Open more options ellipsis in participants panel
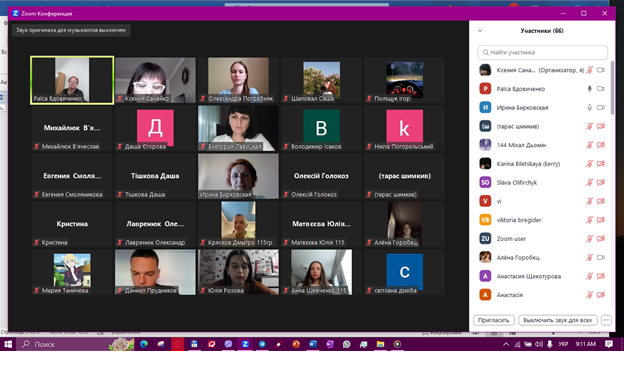Image resolution: width=624 pixels, height=368 pixels. point(606,320)
